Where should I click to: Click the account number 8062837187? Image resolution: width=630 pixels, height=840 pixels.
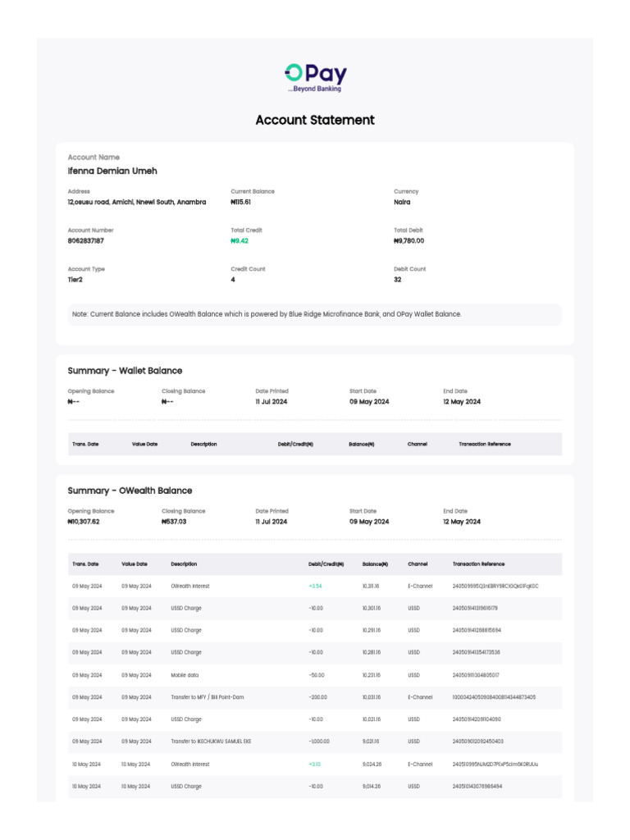tap(85, 241)
